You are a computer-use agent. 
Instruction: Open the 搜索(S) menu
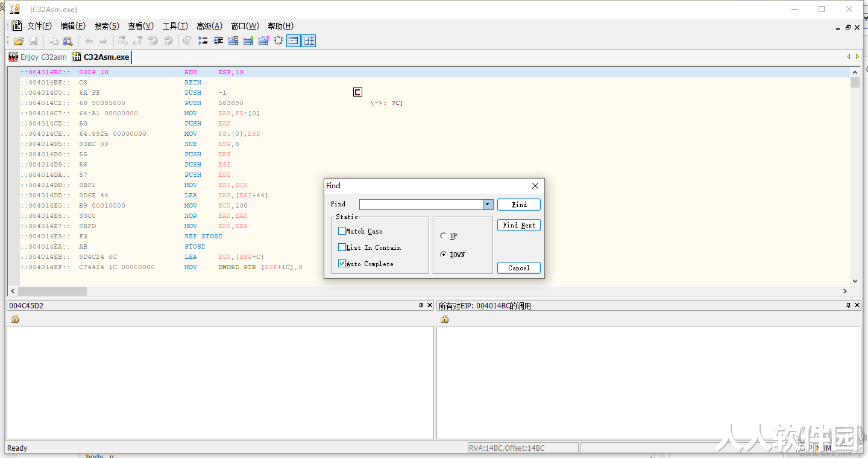pyautogui.click(x=107, y=26)
